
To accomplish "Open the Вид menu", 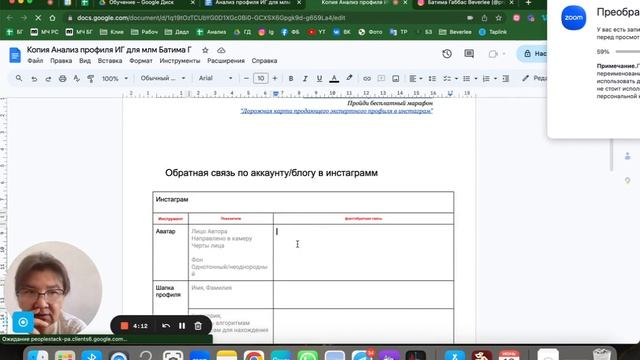I will tap(85, 61).
